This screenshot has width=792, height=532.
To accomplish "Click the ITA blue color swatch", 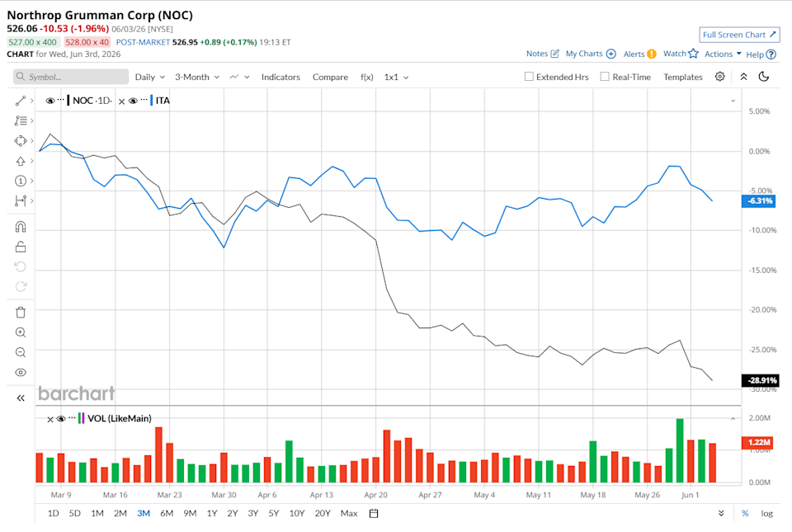I will point(152,101).
